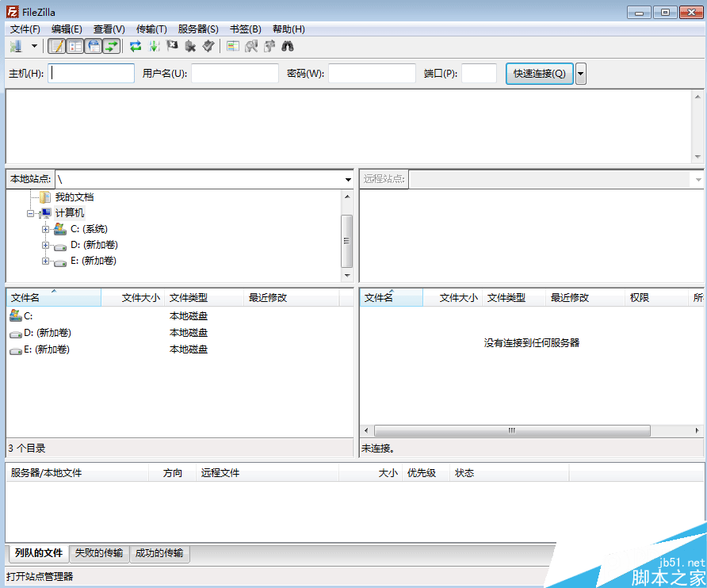
Task: Toggle synchronized browsing icon
Action: click(269, 46)
